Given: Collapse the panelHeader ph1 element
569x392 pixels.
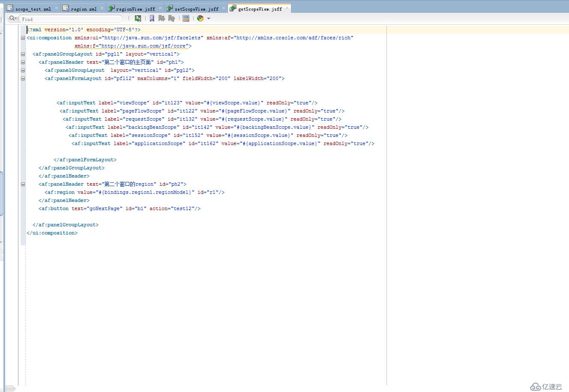Looking at the screenshot, I should 23,62.
